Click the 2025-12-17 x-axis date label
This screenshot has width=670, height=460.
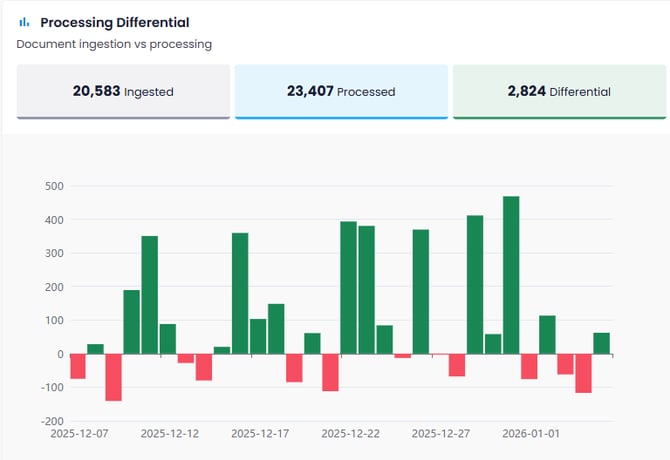[260, 434]
